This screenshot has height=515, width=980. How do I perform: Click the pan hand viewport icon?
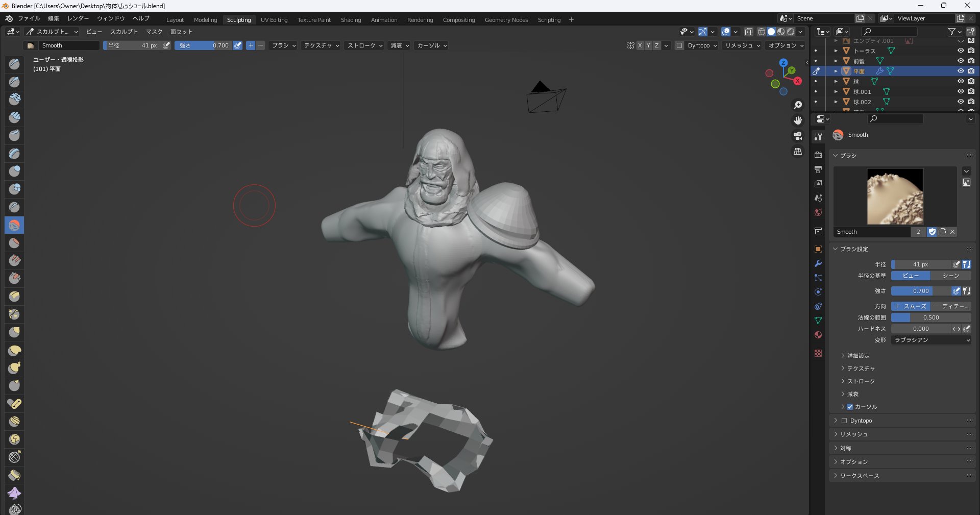click(798, 120)
